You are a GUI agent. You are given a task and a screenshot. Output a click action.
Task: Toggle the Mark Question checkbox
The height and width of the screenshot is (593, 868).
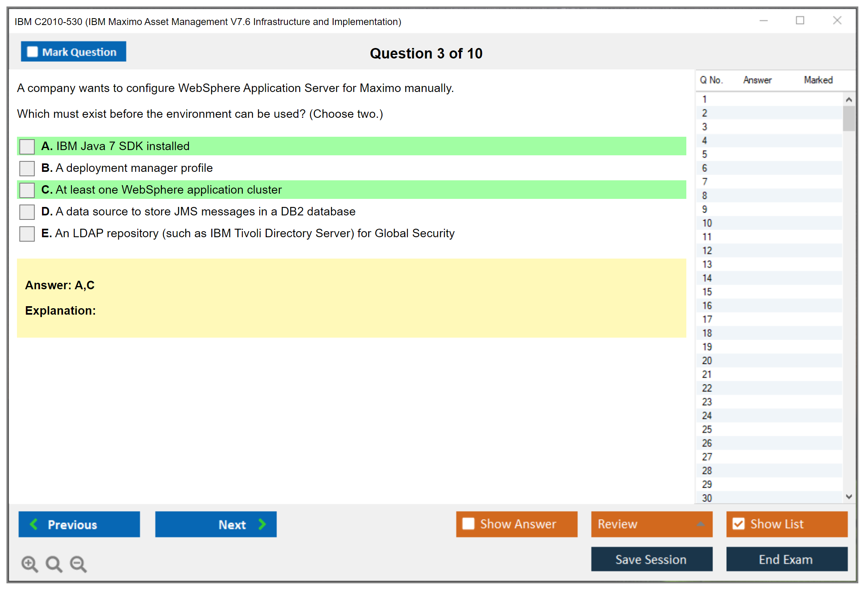[x=32, y=52]
